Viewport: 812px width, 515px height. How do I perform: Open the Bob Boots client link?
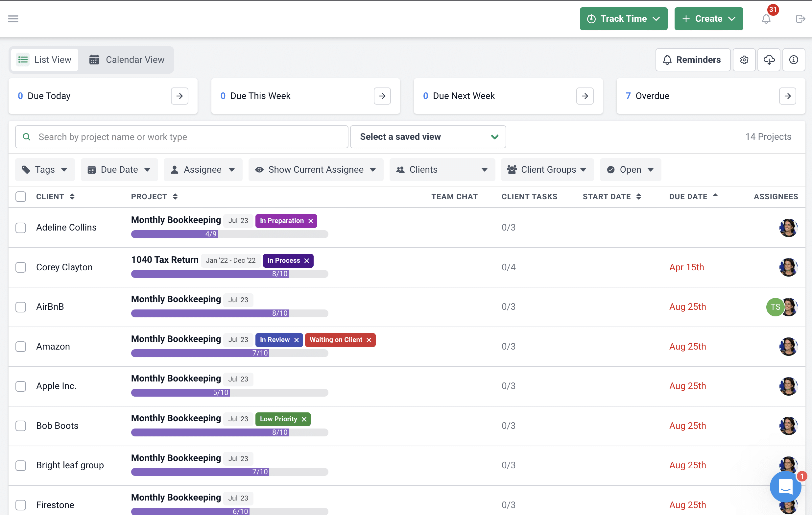click(57, 426)
